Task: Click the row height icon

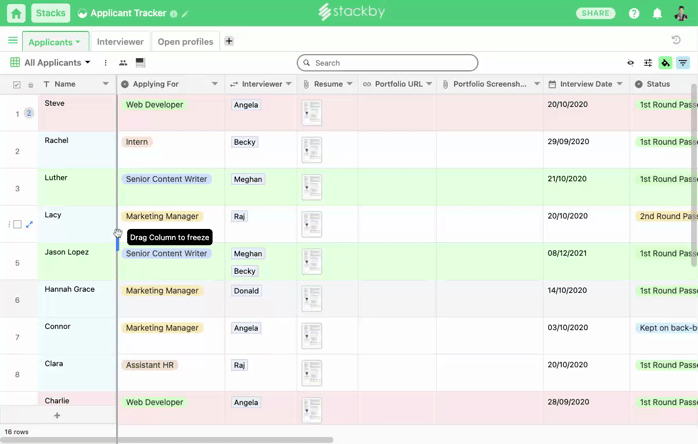Action: tap(140, 62)
